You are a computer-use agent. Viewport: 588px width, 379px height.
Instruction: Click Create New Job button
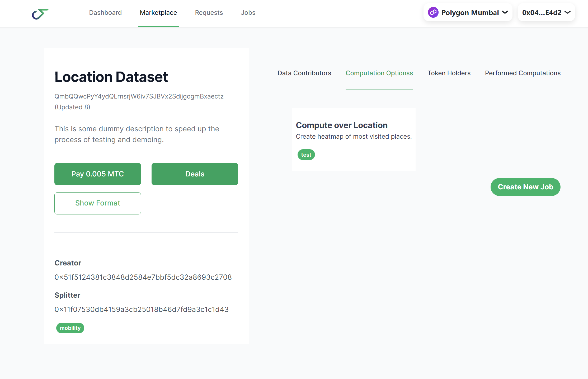525,187
